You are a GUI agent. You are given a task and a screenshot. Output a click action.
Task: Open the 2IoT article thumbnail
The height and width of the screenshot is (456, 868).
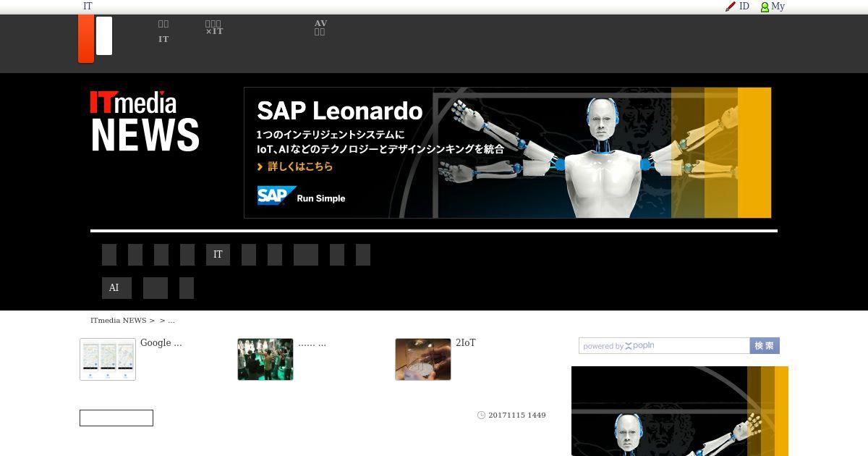click(423, 359)
